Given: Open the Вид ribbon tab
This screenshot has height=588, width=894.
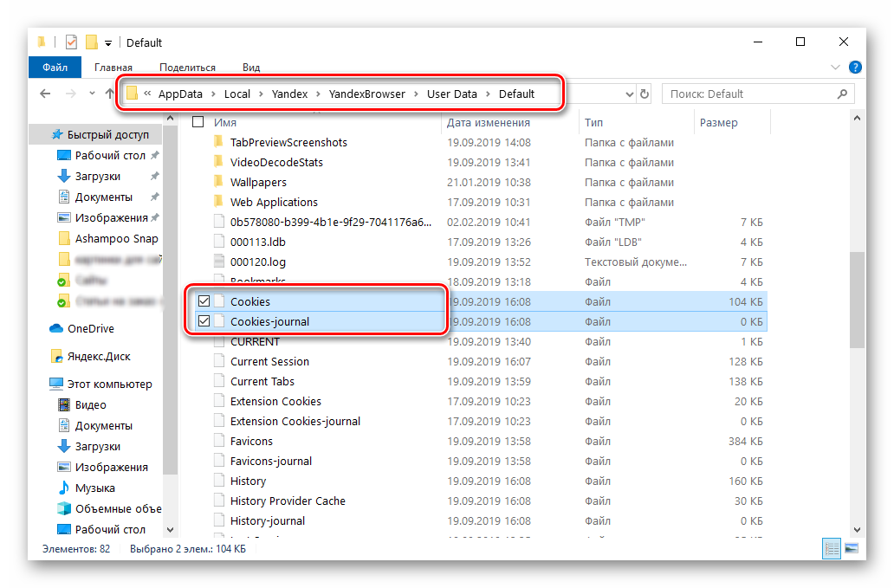Looking at the screenshot, I should point(251,68).
